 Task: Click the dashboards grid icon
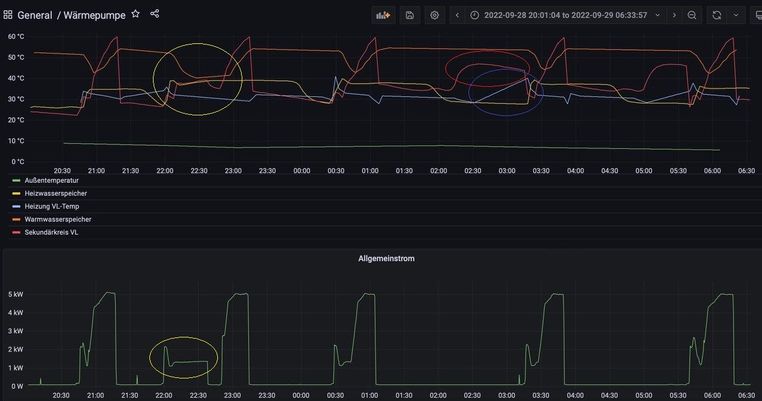pyautogui.click(x=8, y=15)
